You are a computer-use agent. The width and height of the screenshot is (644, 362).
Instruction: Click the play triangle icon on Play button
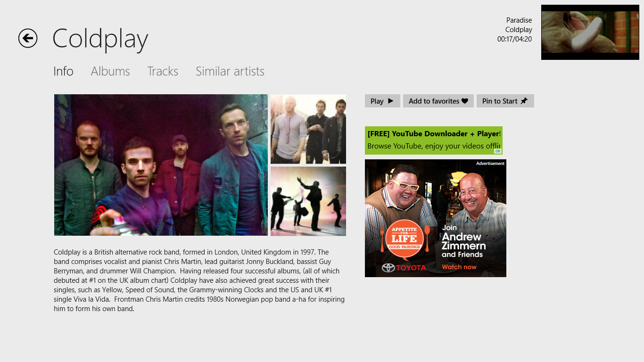click(x=390, y=101)
